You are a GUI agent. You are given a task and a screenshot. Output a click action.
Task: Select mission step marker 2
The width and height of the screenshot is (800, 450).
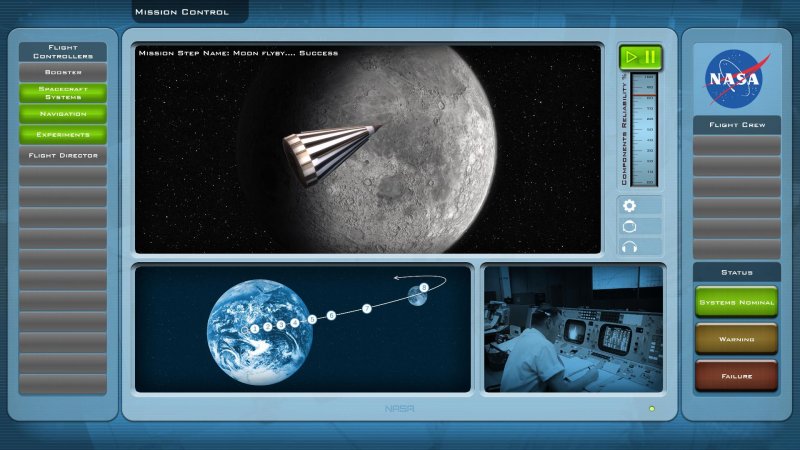pyautogui.click(x=268, y=327)
